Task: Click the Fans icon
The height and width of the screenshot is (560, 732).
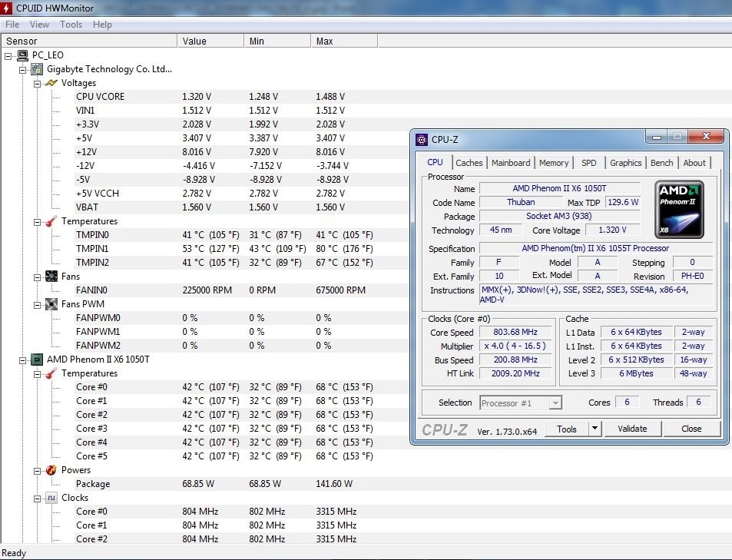Action: coord(51,277)
